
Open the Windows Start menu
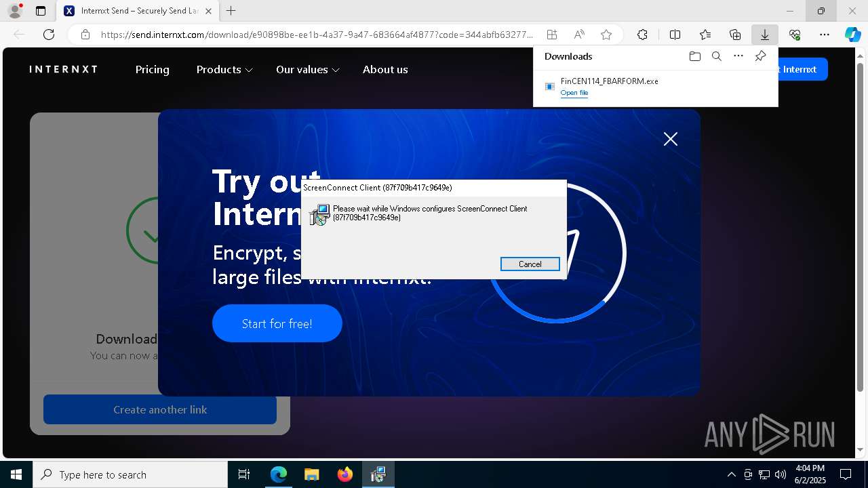[x=16, y=474]
